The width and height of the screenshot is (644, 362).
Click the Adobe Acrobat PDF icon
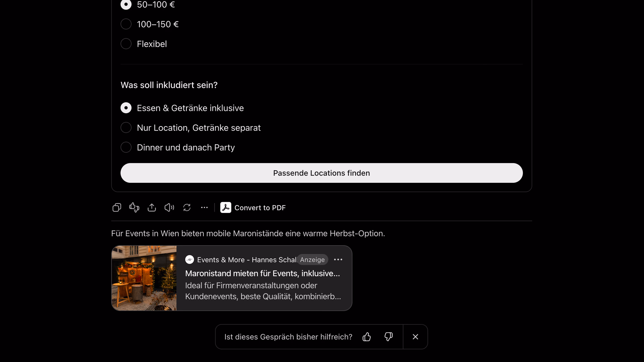(x=226, y=208)
